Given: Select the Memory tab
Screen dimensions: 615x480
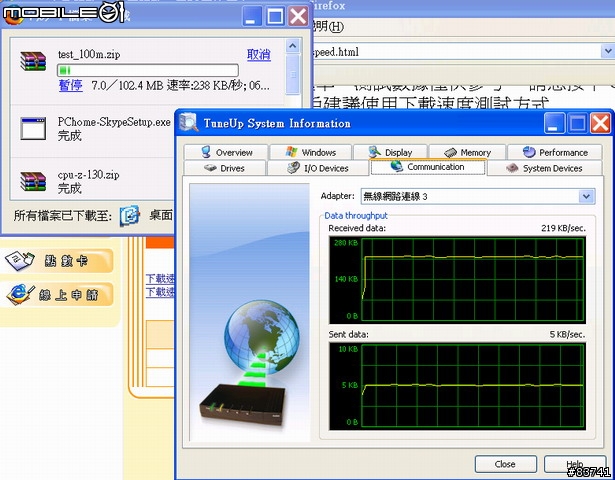Looking at the screenshot, I should (467, 152).
